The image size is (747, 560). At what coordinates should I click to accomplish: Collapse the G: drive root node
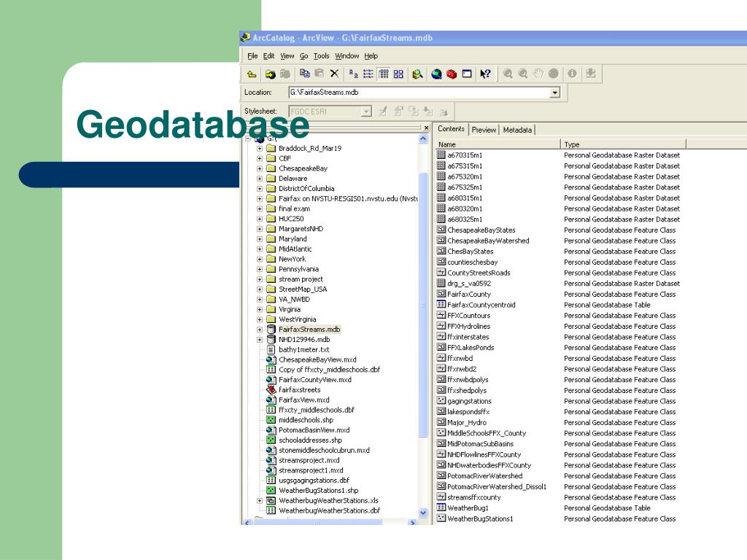point(248,139)
